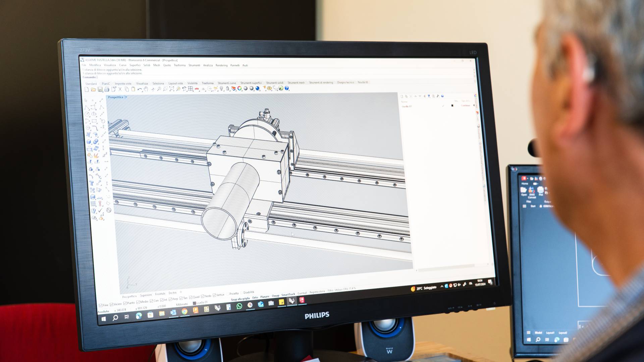The height and width of the screenshot is (362, 644).
Task: Open the Modifica menu
Action: (95, 65)
